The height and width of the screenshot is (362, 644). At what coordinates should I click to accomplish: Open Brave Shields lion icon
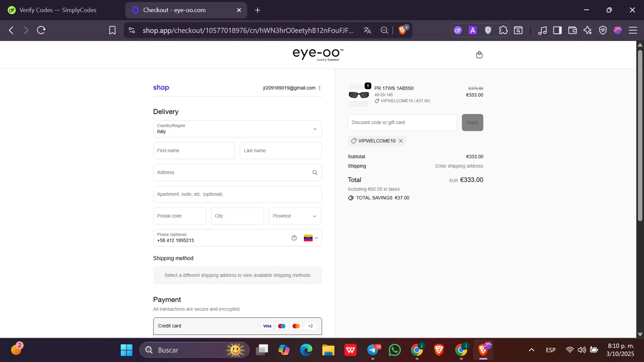click(x=403, y=30)
